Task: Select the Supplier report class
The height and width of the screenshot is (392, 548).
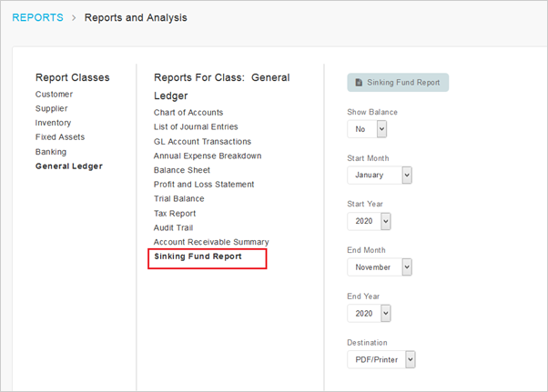Action: click(x=51, y=108)
